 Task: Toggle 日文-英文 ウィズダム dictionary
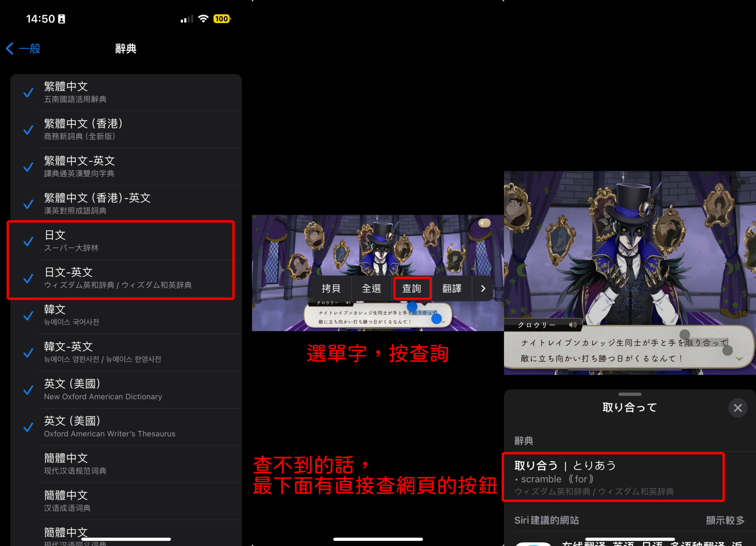coord(126,278)
